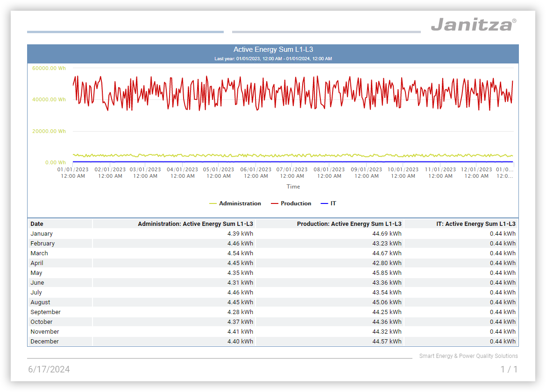Click the red Production legend line marker

click(275, 203)
